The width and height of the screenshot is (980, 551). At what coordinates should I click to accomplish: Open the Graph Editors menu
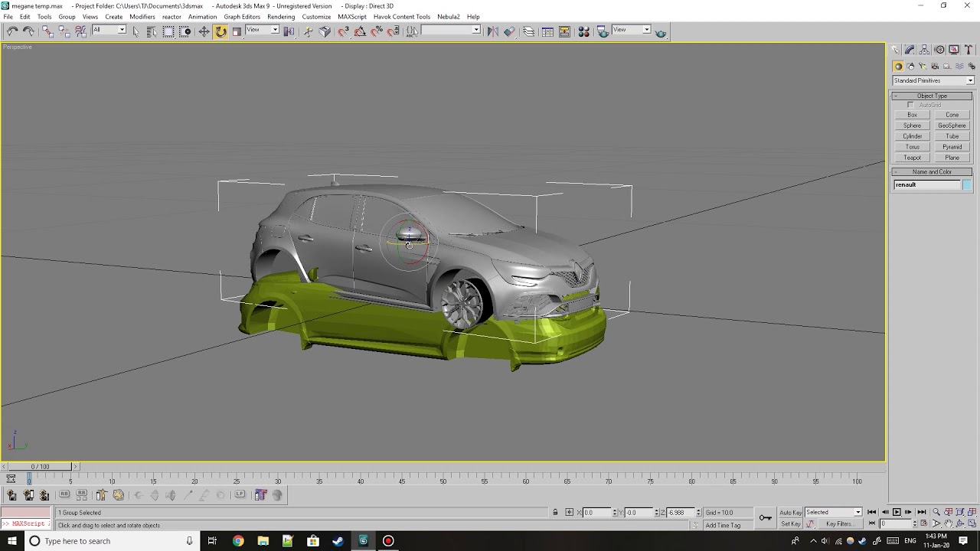tap(242, 16)
